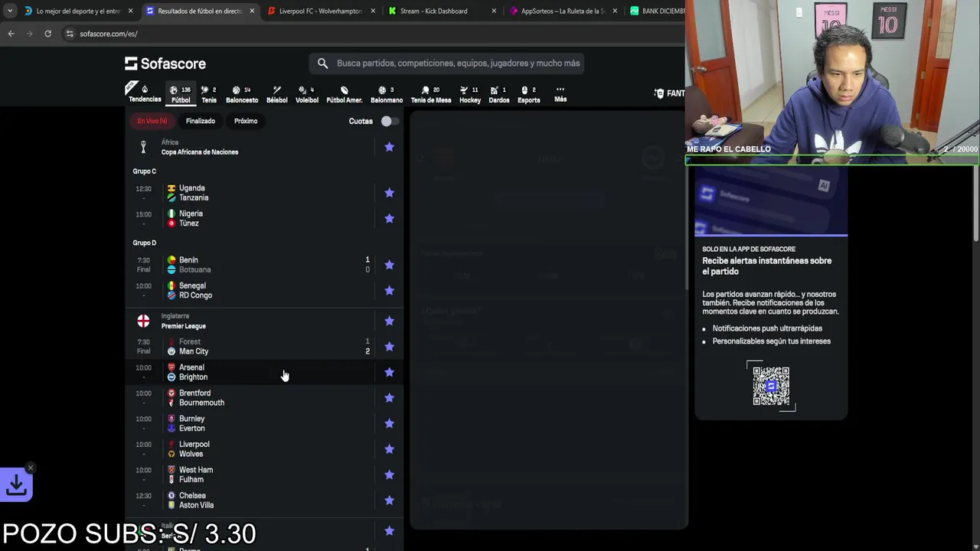Toggle favorite star for Arsenal vs Brighton
This screenshot has height=551, width=980.
tap(389, 372)
